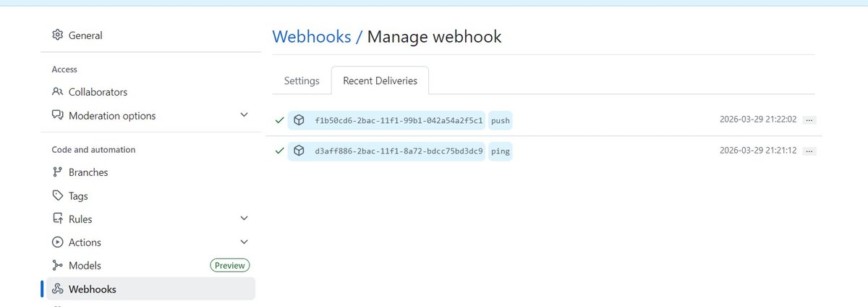Click the Branches git-branch icon

point(58,172)
